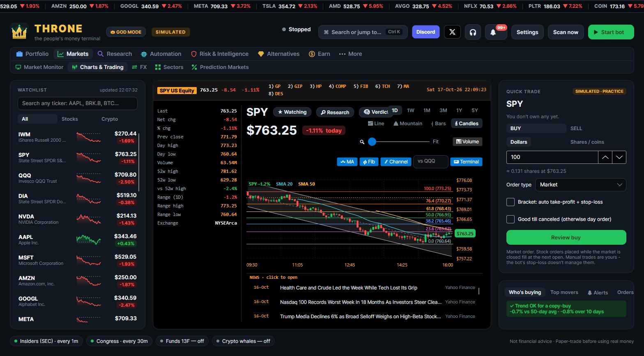The width and height of the screenshot is (644, 356).
Task: Click the chart zoom magnifier icon
Action: 362,142
